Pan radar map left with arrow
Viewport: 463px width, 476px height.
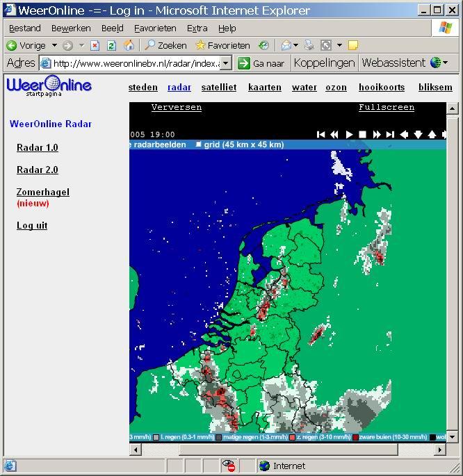tap(404, 135)
